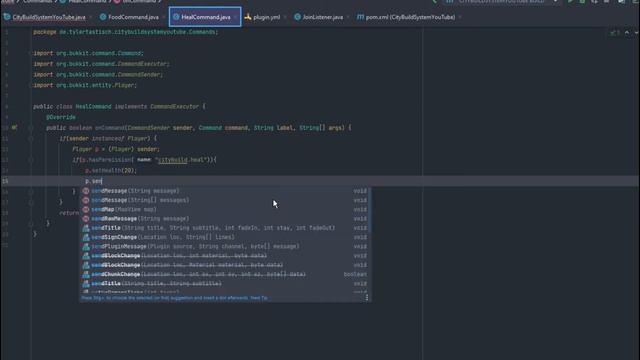
Task: Collapse the hasPermission if-block fold marker
Action: (31, 160)
